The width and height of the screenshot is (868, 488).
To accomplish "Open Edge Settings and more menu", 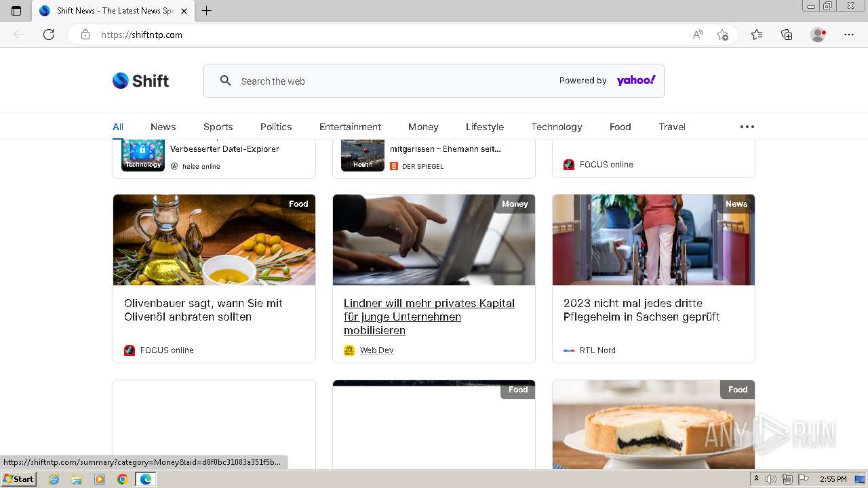I will coord(849,35).
